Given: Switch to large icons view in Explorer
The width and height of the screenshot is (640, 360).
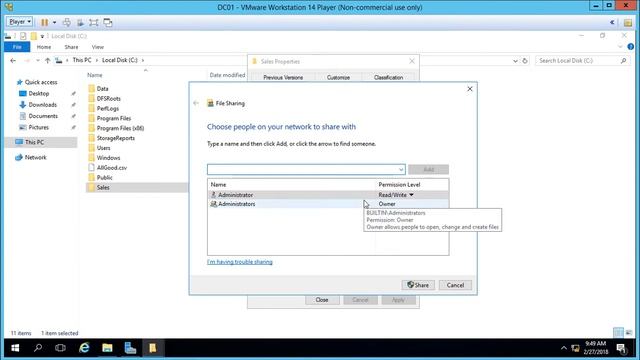Looking at the screenshot, I should click(x=629, y=333).
